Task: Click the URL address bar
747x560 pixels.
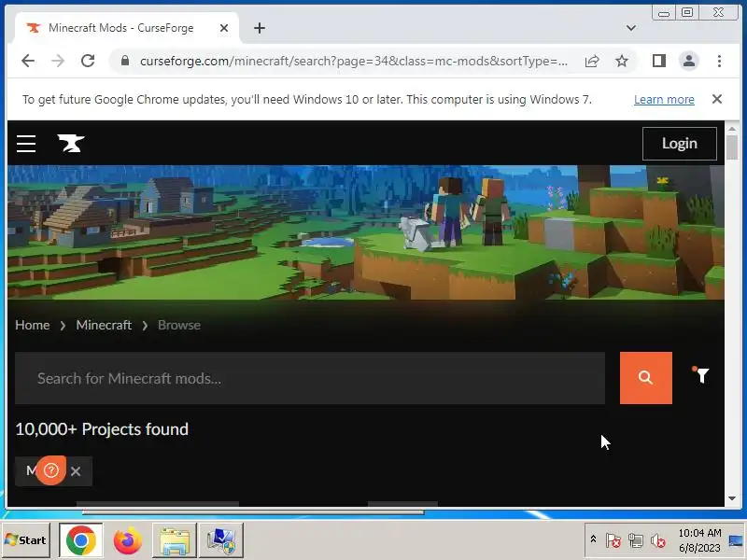Action: pos(354,61)
